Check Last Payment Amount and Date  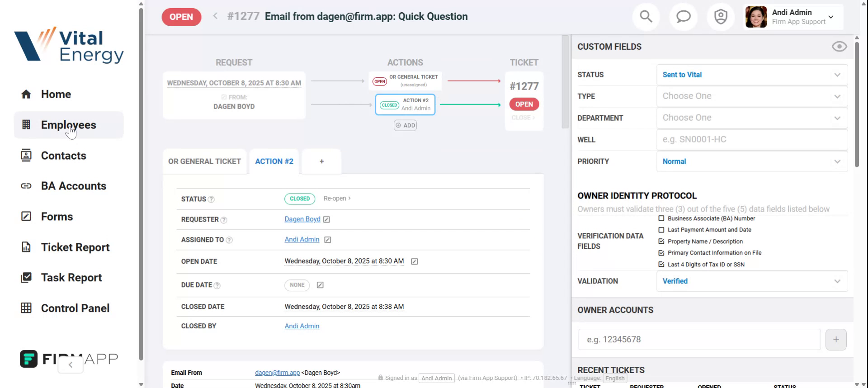pyautogui.click(x=661, y=230)
